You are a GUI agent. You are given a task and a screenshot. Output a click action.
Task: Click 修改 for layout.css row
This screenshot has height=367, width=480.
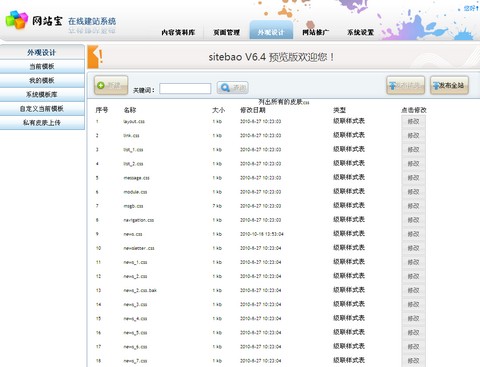pyautogui.click(x=413, y=122)
